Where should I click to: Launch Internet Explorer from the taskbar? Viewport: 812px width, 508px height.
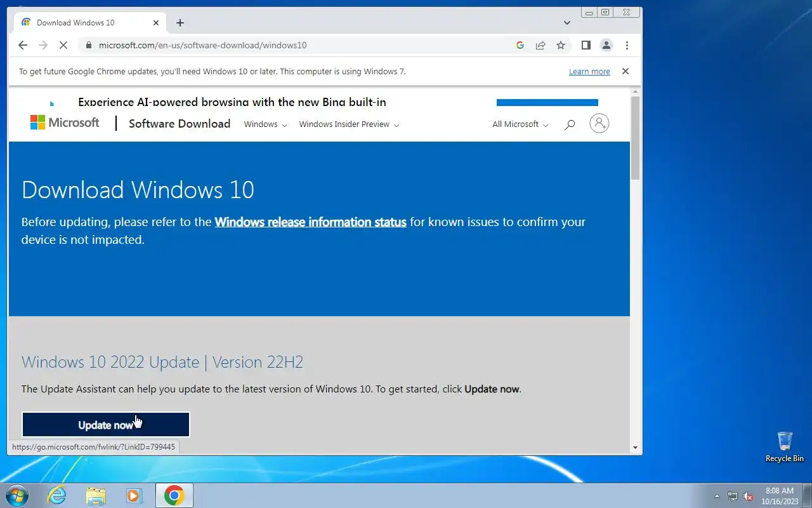57,495
